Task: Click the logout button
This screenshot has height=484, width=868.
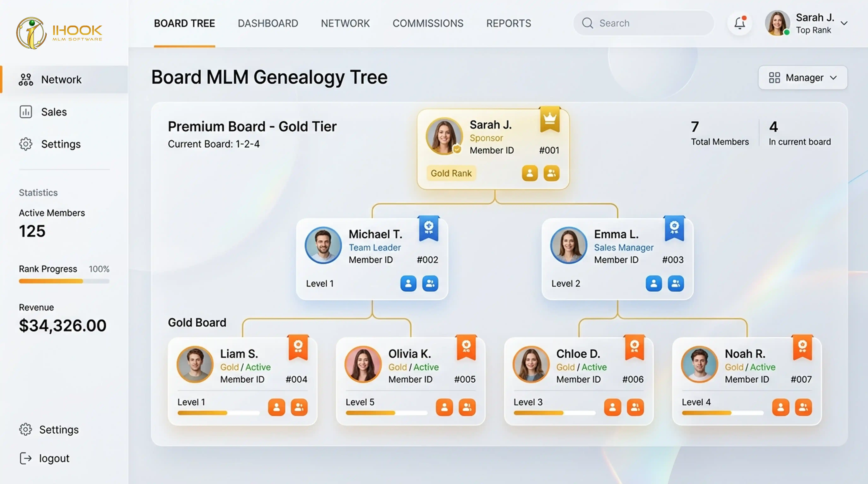Action: pyautogui.click(x=44, y=458)
